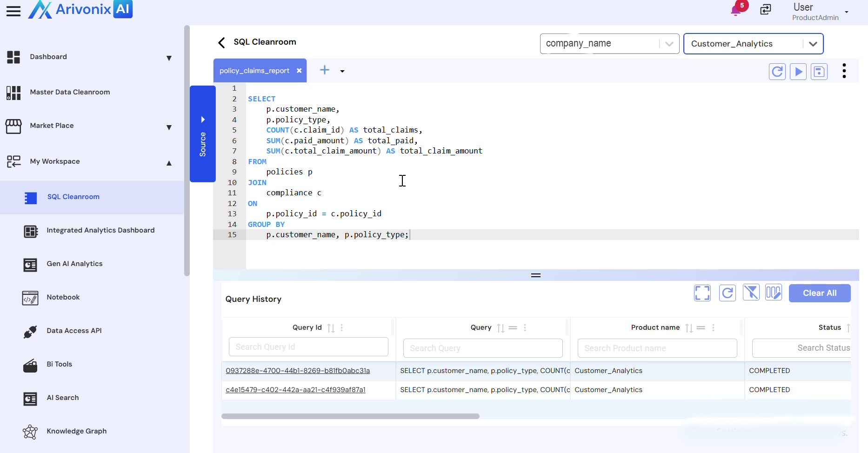Open the hamburger navigation menu

pos(13,11)
